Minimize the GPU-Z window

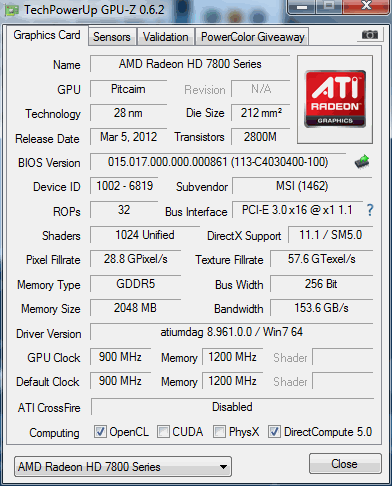[x=302, y=7]
